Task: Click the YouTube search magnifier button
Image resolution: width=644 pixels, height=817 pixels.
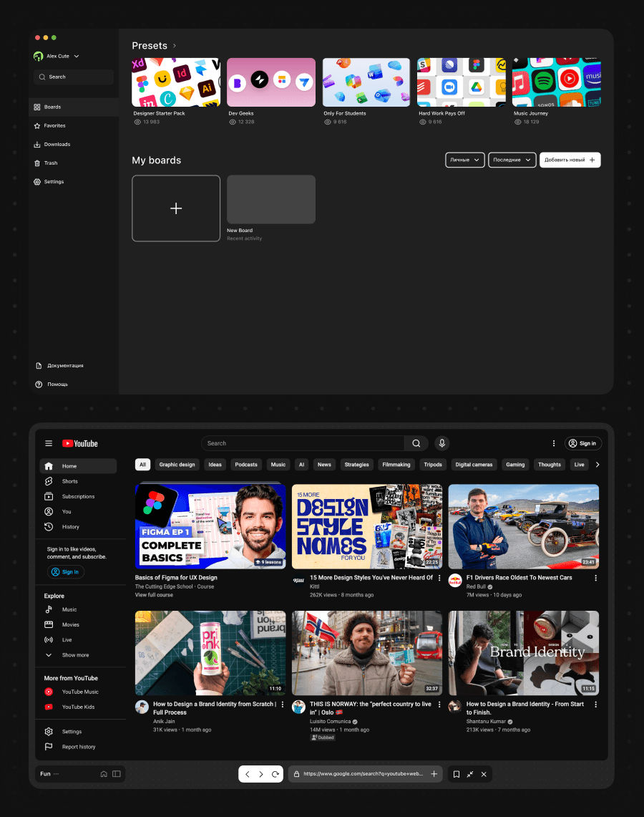Action: [416, 443]
